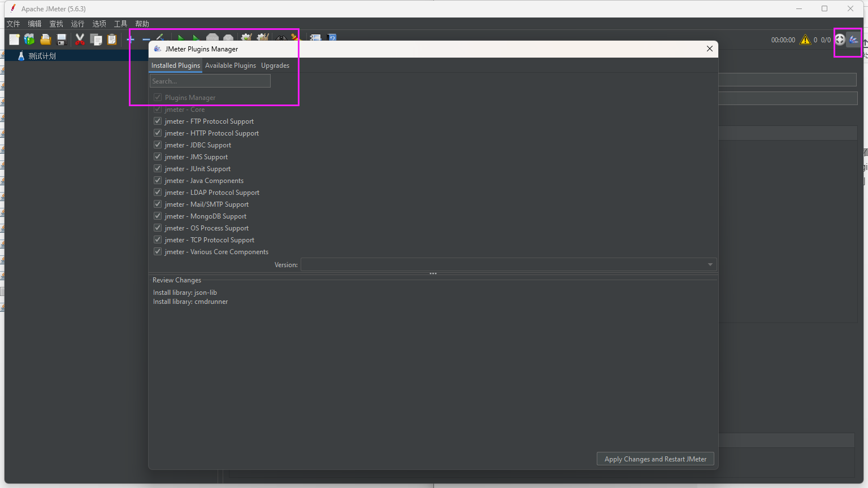Disable jmeter - MongoDB Support checkbox

click(x=158, y=216)
